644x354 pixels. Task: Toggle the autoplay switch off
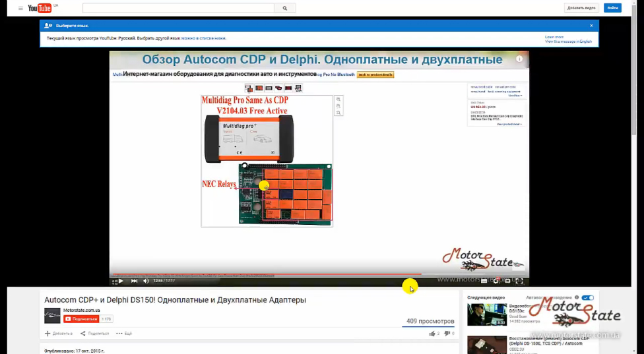pyautogui.click(x=588, y=297)
